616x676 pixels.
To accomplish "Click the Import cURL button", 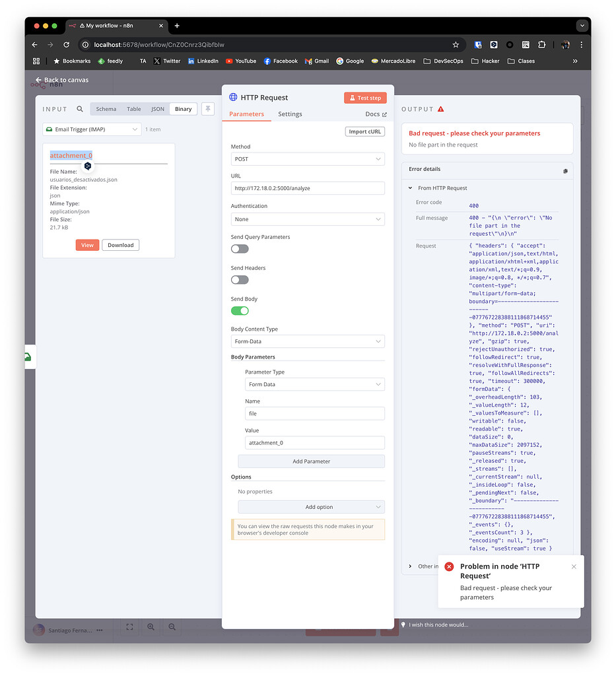I will (x=364, y=131).
